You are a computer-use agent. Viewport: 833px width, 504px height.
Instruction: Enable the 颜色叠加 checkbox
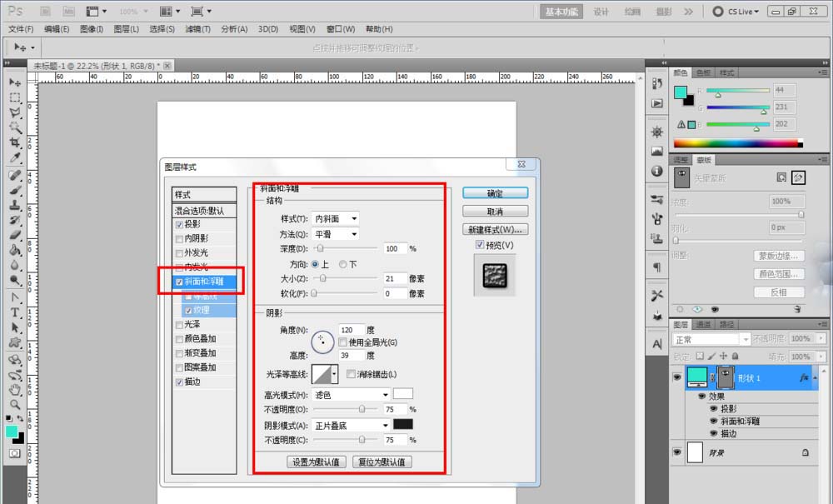click(180, 339)
